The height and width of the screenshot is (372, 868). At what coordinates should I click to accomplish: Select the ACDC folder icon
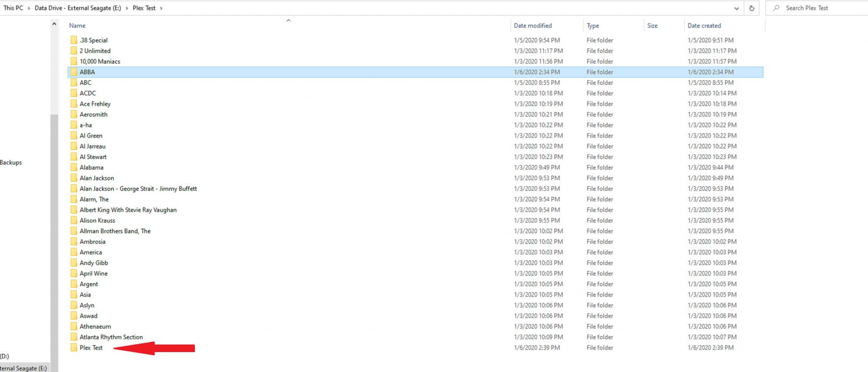coord(74,93)
